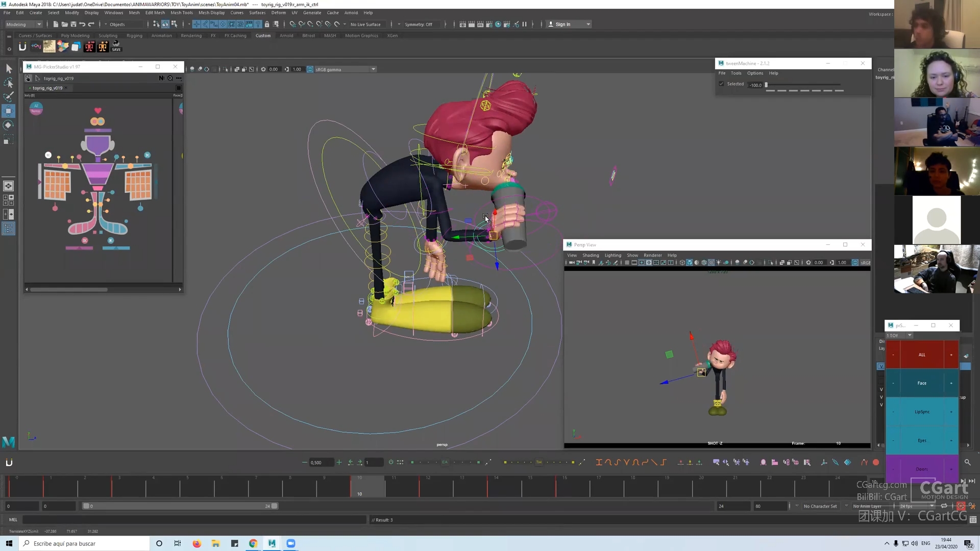Image resolution: width=980 pixels, height=551 pixels.
Task: Click the smooth shade all cube icon in Persp View
Action: pos(690,263)
